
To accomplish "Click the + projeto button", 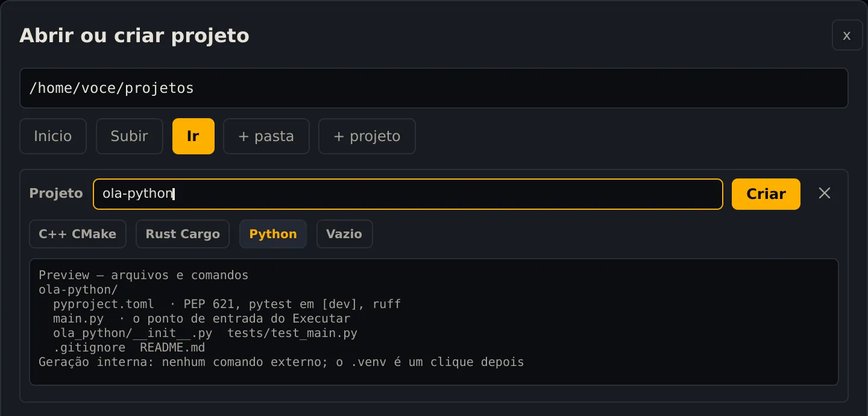I will point(367,136).
